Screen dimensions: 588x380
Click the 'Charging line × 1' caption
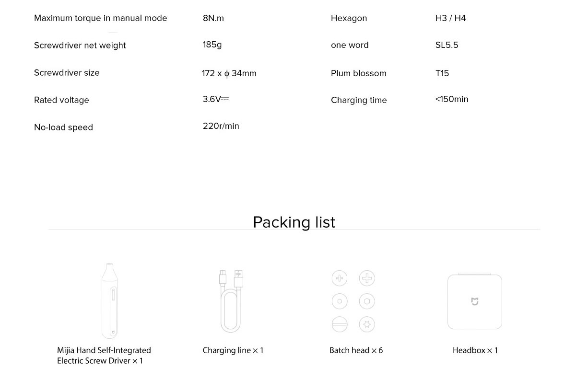pyautogui.click(x=233, y=350)
